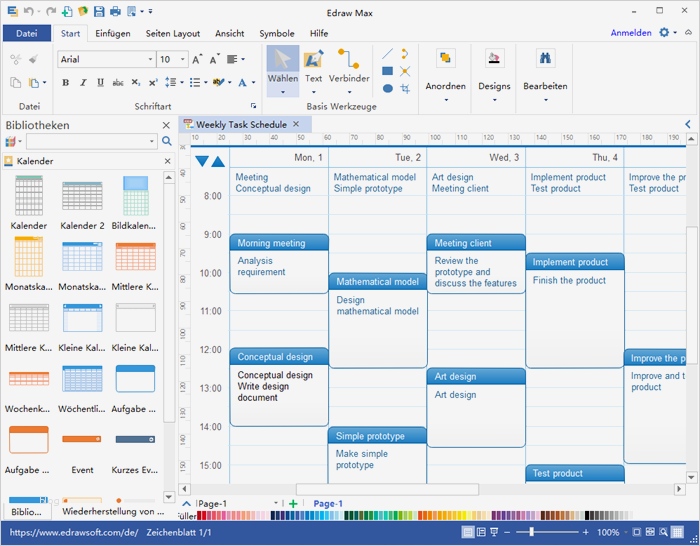Toggle Bold formatting
Screen dimensions: 700x546
(x=66, y=82)
